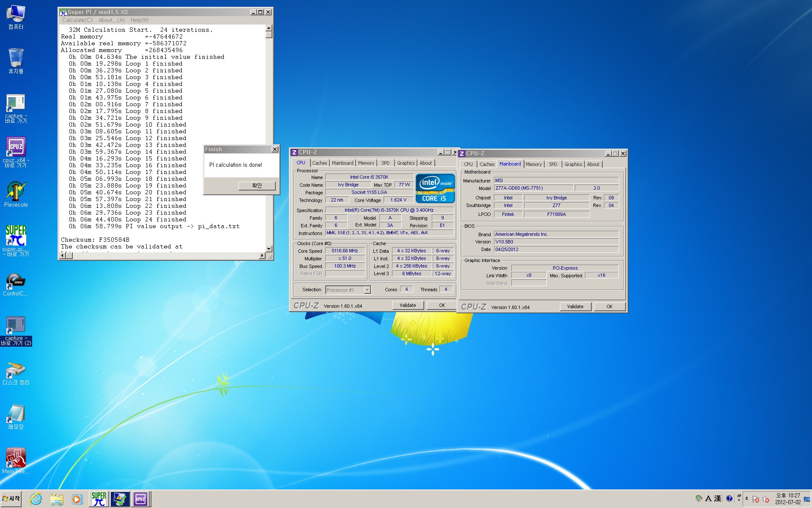Click the Checksum: F350584B line in Super PI

(x=95, y=240)
